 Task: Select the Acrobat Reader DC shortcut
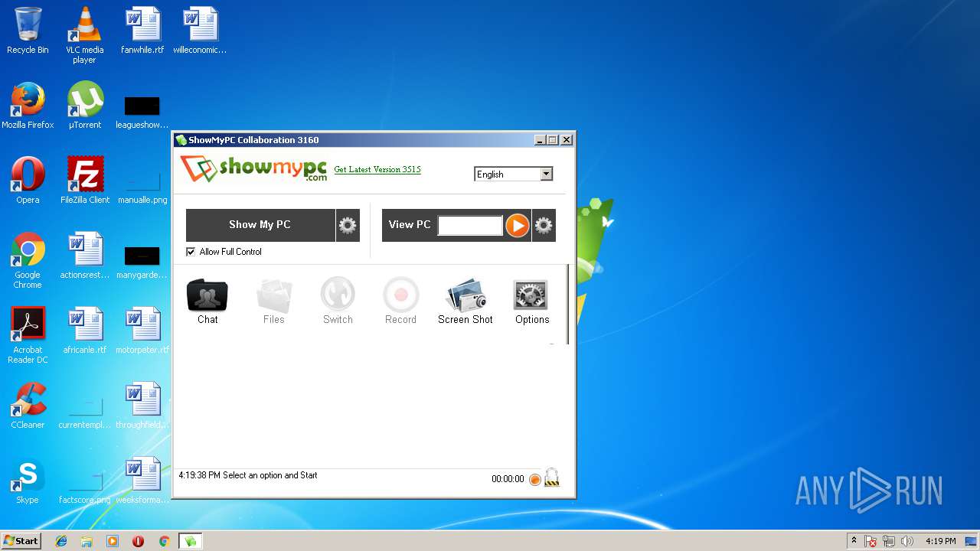pos(28,335)
